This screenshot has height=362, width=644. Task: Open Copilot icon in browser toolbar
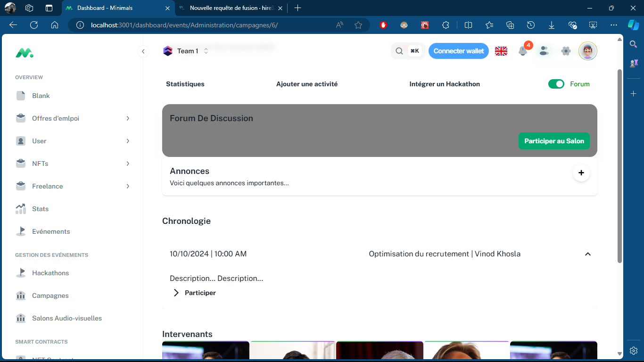(x=633, y=25)
